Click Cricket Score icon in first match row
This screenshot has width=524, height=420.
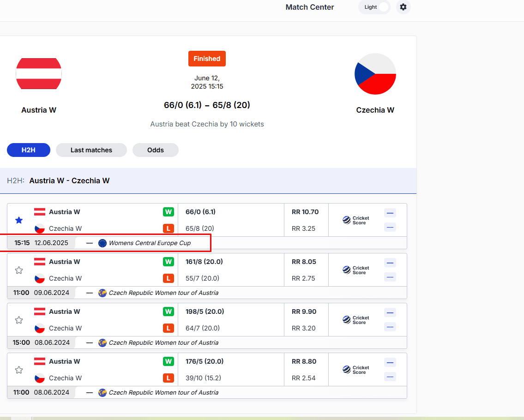(x=356, y=221)
